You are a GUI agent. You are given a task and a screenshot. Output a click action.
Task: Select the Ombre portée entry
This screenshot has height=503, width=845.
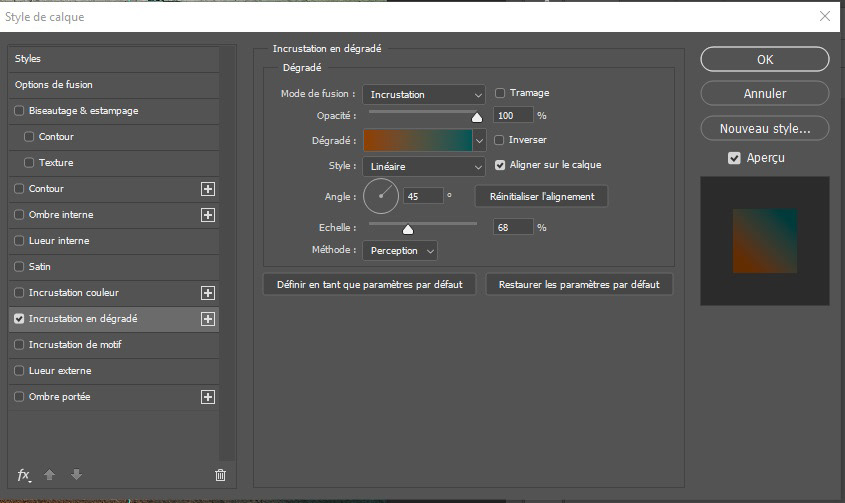(x=114, y=397)
